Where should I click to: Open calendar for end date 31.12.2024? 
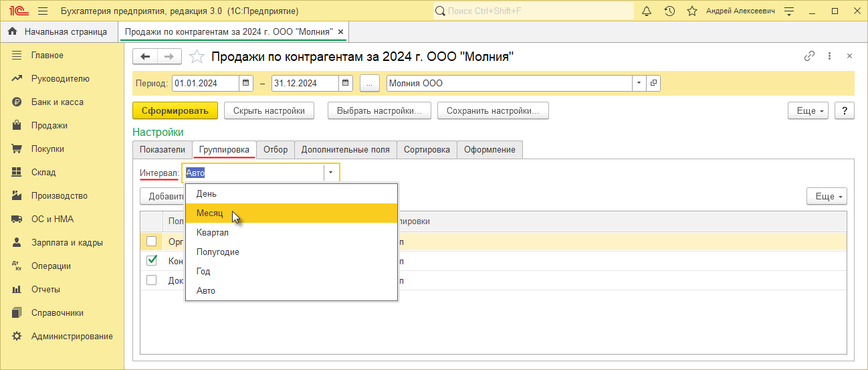[345, 84]
